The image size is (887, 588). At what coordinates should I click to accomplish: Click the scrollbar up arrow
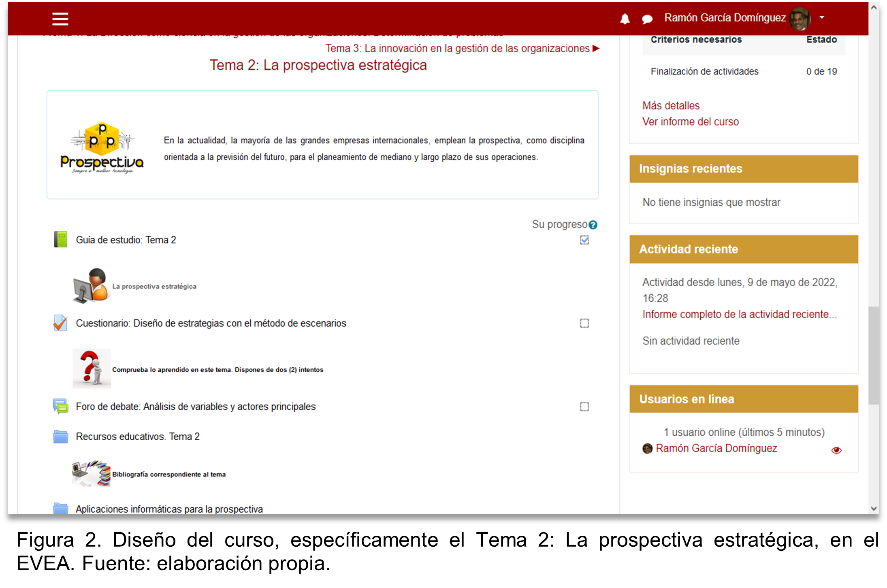[874, 7]
